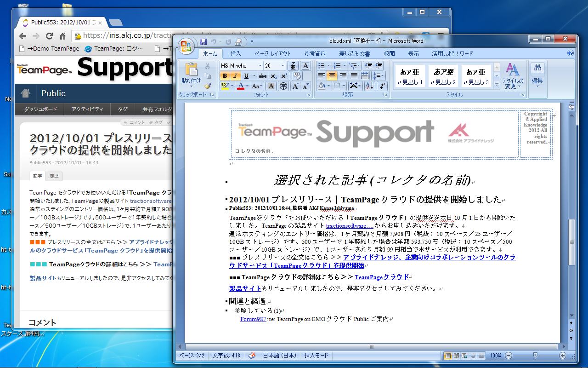Switch to Print Layout view in status bar
This screenshot has width=588, height=368.
coord(448,356)
